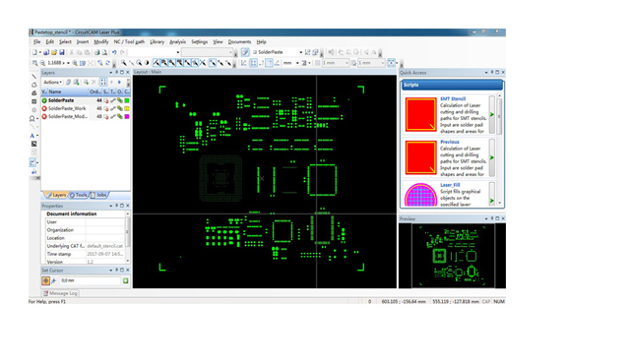The height and width of the screenshot is (364, 630).
Task: Click the crossed-lines toolbar icon
Action: tap(203, 63)
